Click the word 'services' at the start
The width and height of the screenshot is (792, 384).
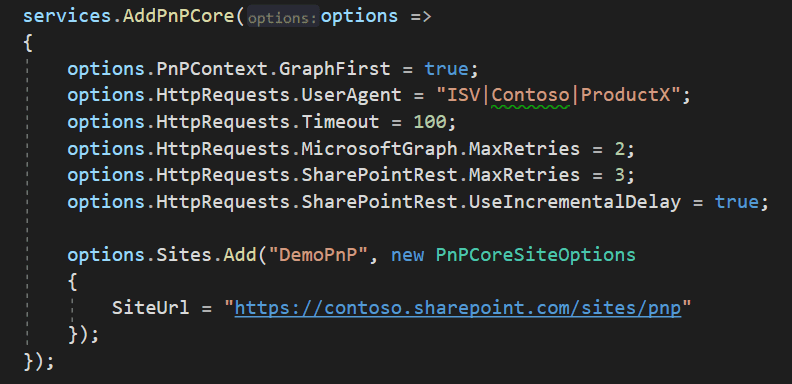[67, 16]
